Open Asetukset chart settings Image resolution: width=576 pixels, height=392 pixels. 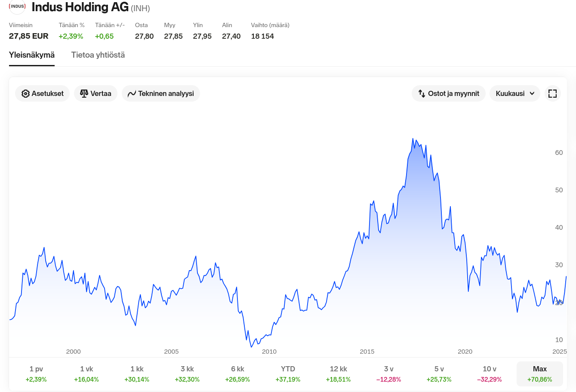(42, 93)
